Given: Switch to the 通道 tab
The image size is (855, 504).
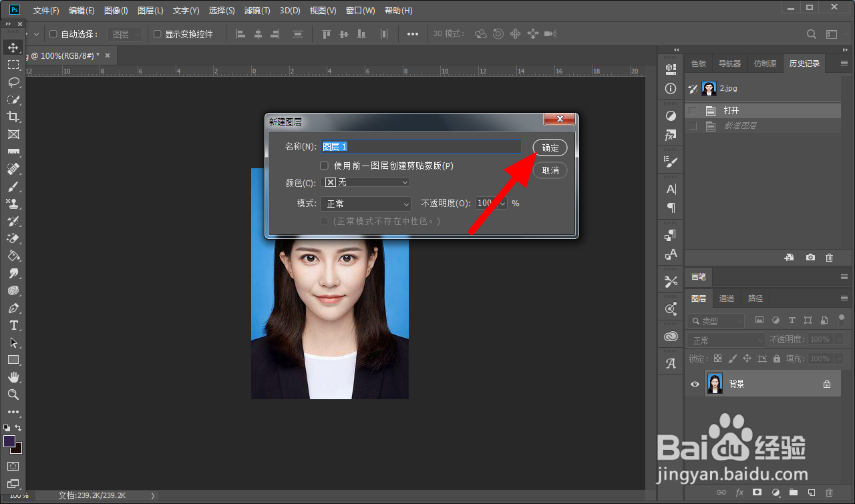Looking at the screenshot, I should click(727, 298).
